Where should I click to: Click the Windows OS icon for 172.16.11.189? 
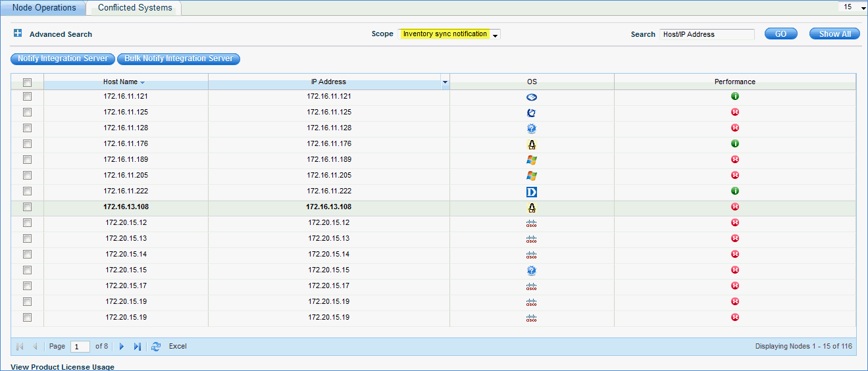coord(532,160)
